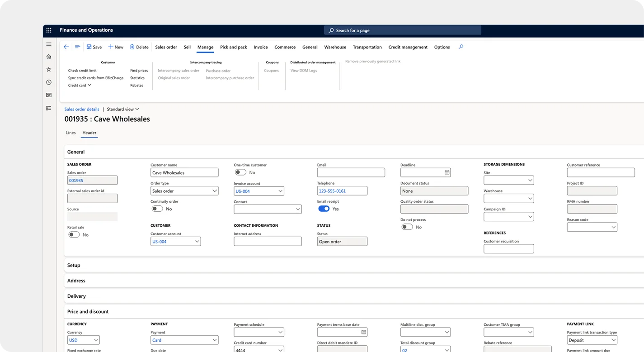Screen dimensions: 644x352
Task: Open the Reason code dropdown
Action: (x=613, y=227)
